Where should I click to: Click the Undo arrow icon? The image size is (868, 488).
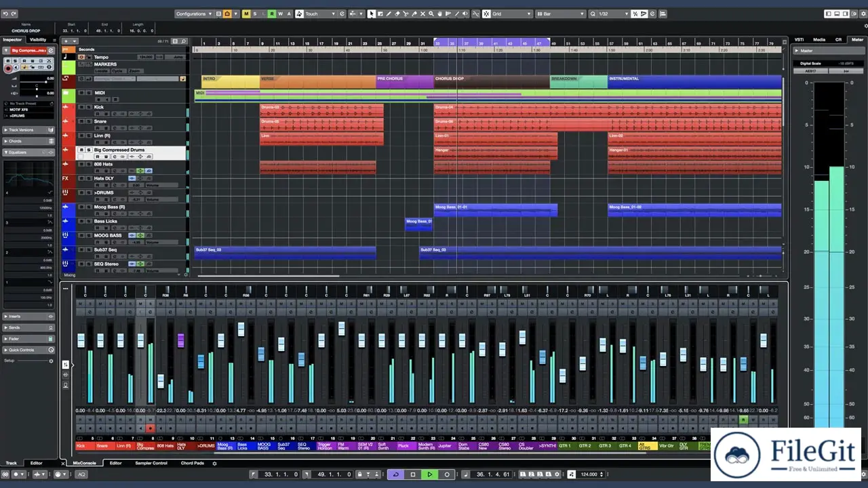tap(5, 14)
